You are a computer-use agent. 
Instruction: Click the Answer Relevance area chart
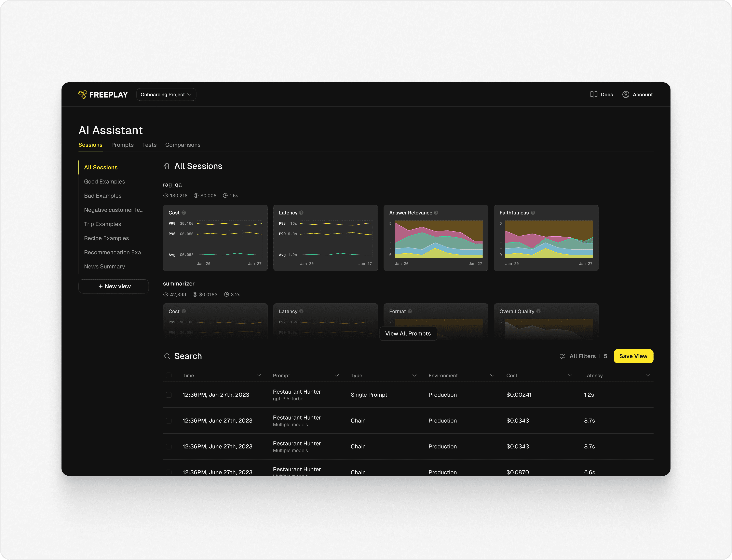click(438, 239)
